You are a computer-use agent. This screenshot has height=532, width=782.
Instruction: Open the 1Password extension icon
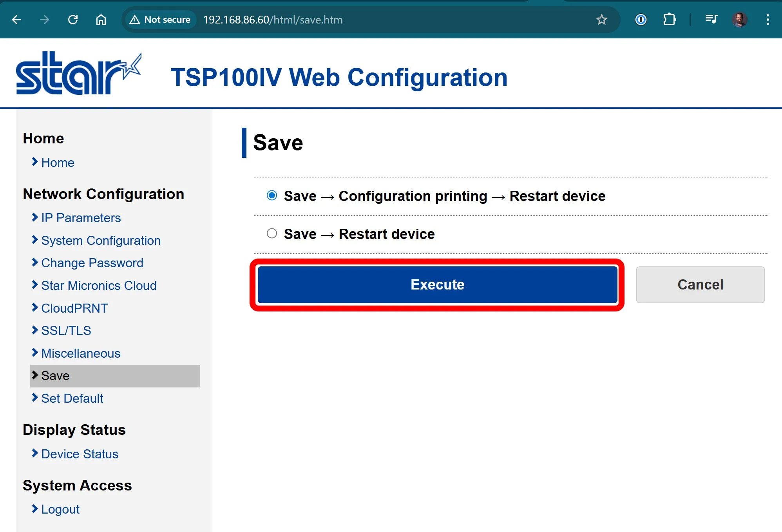[x=641, y=20]
